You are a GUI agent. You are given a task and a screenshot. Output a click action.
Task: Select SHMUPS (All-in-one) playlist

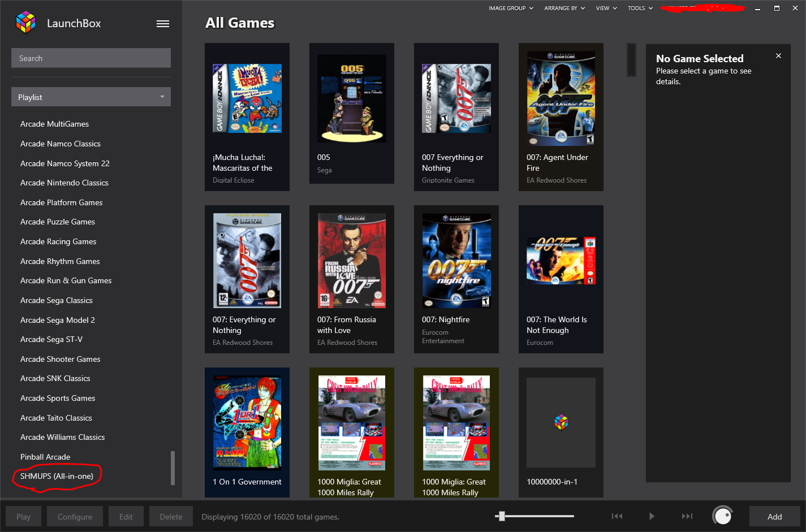(57, 476)
